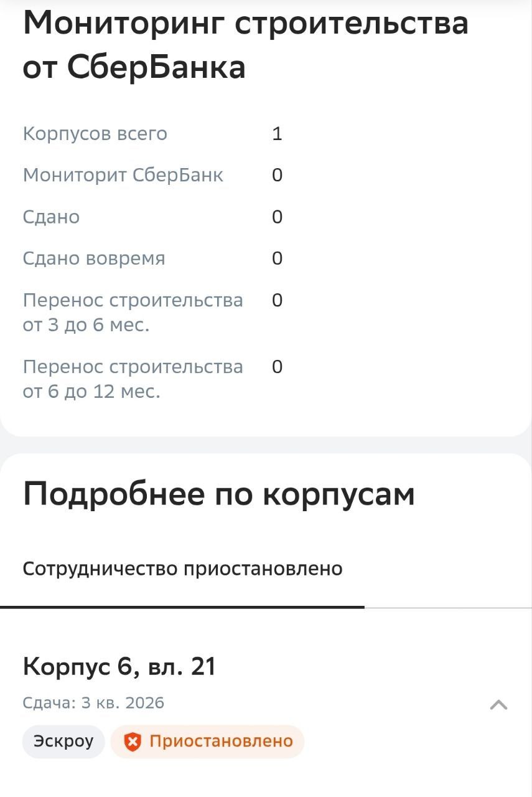Click the value for Перенос от 6 до 12 мес.
Screen dimensions: 532x797
pos(277,367)
